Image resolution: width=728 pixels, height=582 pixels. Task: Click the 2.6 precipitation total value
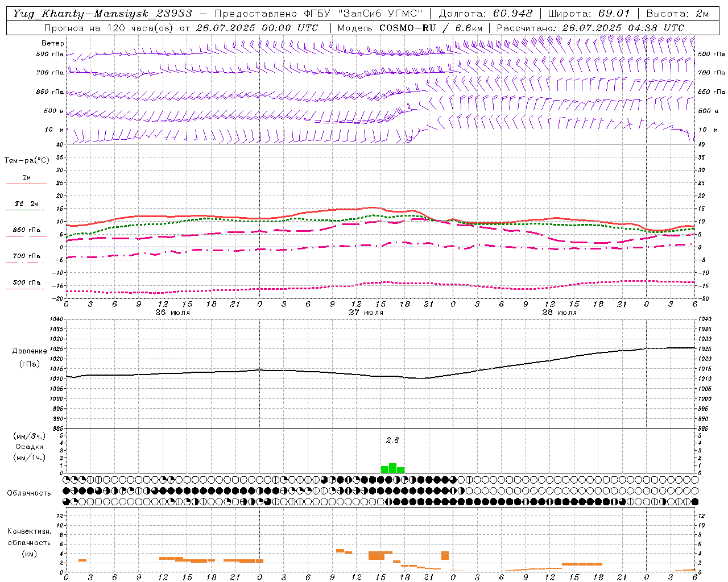[392, 440]
